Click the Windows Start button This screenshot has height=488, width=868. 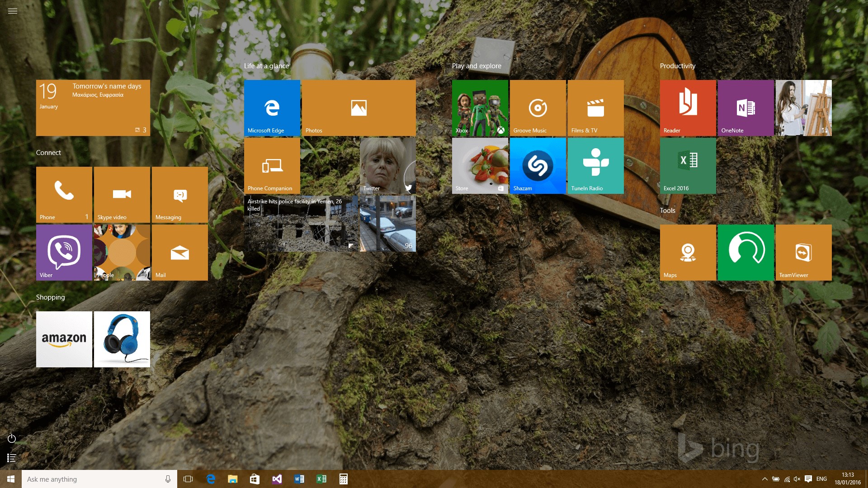coord(11,479)
